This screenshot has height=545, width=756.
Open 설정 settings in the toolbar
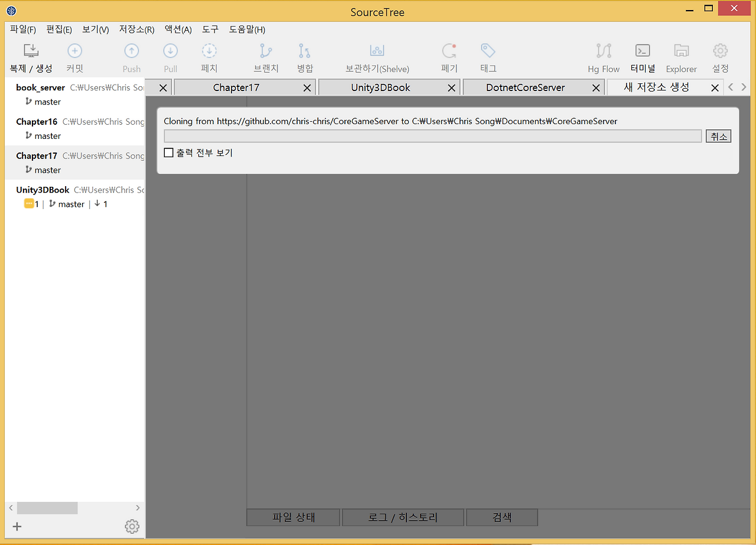[x=721, y=59]
